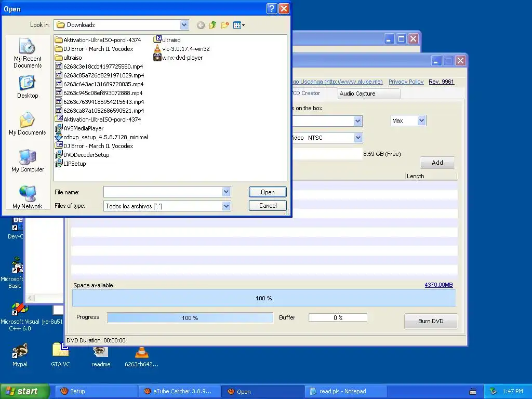Screen dimensions: 532x399
Task: Select the vlc-3.0.17.4-win32 installer file
Action: tap(181, 49)
